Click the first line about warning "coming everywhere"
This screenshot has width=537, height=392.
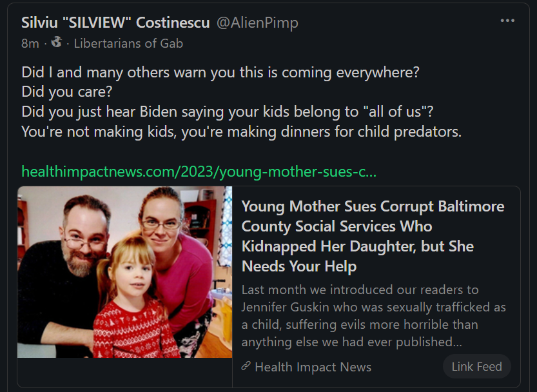click(220, 72)
